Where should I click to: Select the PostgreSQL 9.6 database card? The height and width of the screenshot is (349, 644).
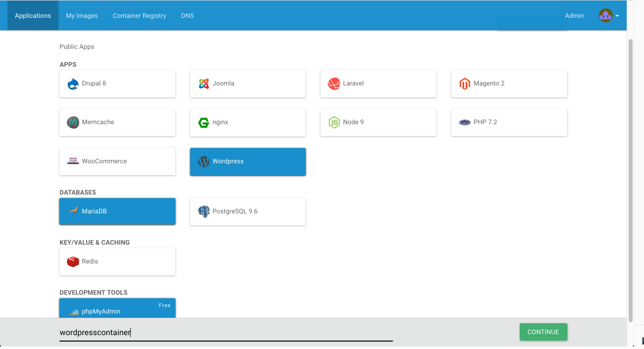248,212
